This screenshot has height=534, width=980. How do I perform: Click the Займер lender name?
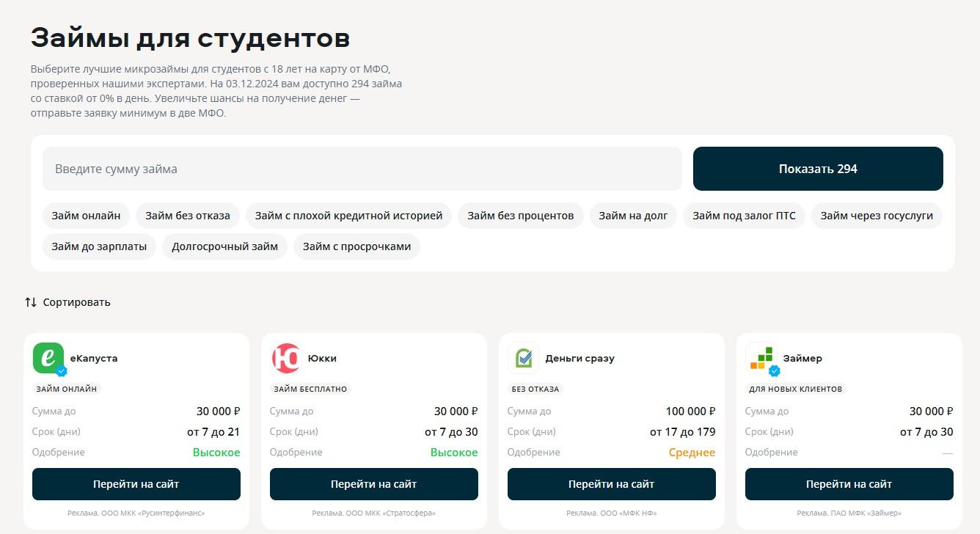[802, 359]
